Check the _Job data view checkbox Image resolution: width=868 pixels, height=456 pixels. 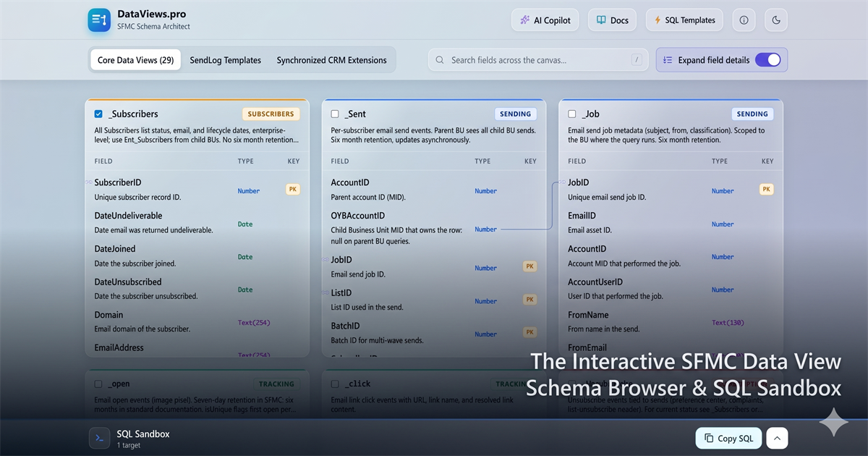(572, 114)
